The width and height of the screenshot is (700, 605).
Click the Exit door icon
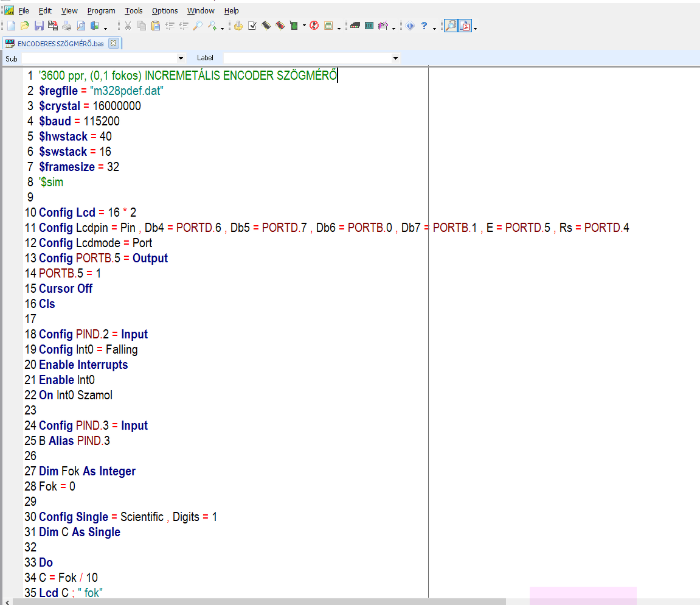tap(95, 26)
